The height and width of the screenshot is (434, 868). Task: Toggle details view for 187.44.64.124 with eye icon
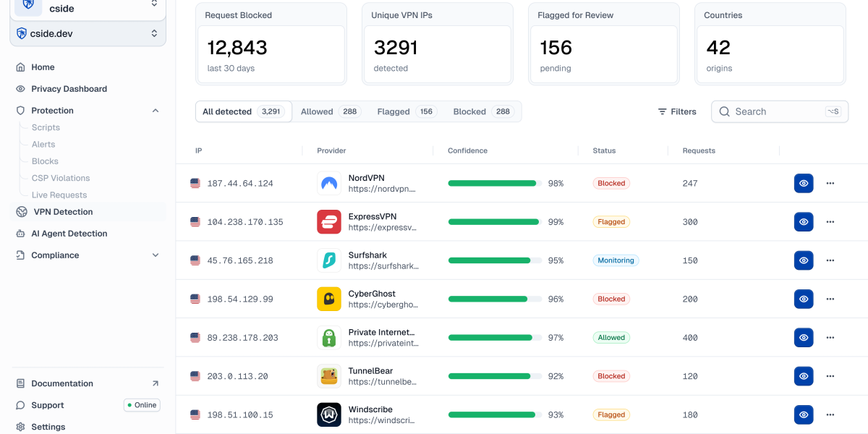point(804,183)
